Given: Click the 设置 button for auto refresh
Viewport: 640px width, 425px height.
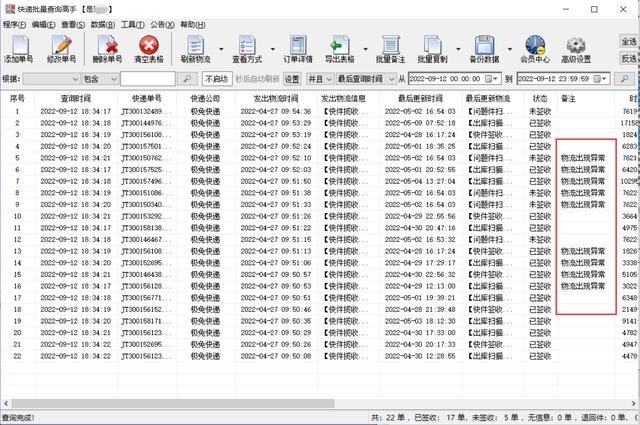Looking at the screenshot, I should [292, 79].
